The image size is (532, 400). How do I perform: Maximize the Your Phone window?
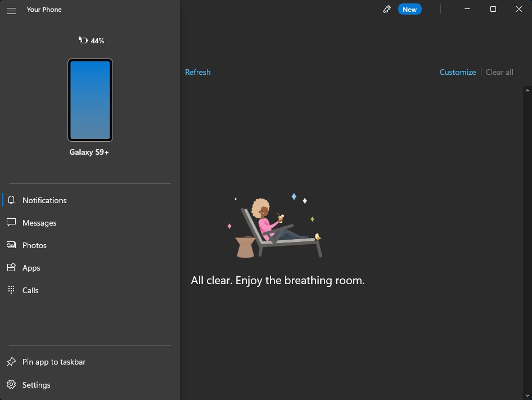(x=493, y=9)
